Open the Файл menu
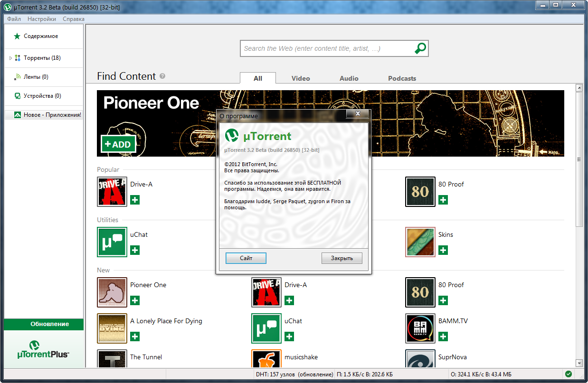588x383 pixels. point(14,19)
